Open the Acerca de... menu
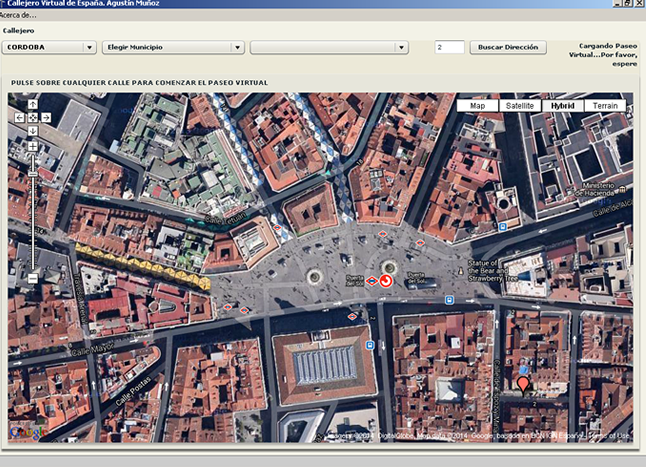Screen dimensions: 648x467 [x=18, y=15]
